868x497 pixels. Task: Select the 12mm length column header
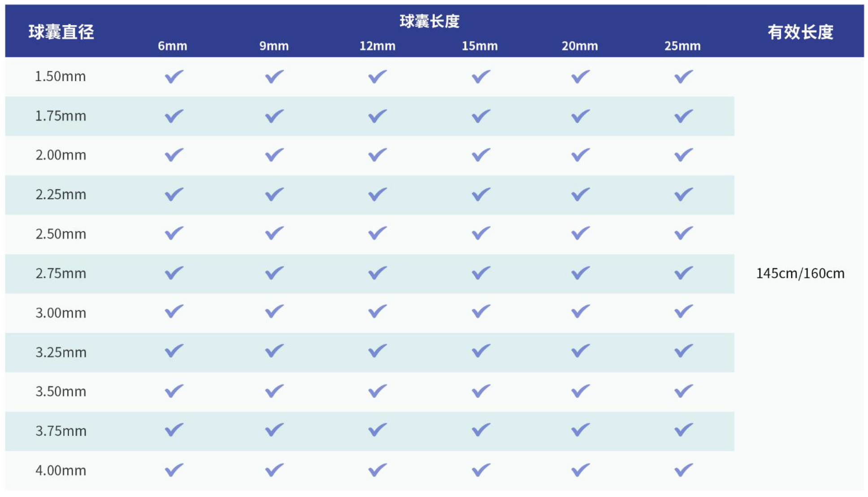377,46
